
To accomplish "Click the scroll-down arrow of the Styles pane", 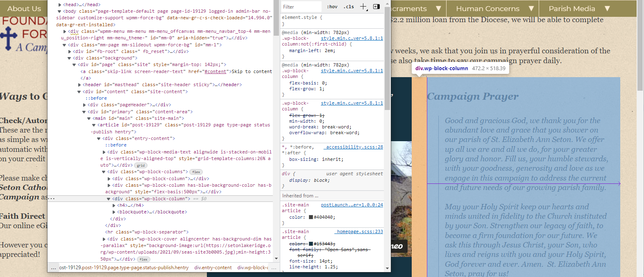I will [387, 268].
